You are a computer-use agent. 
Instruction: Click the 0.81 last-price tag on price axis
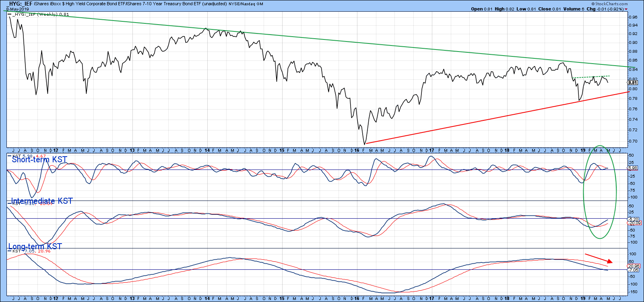[633, 83]
